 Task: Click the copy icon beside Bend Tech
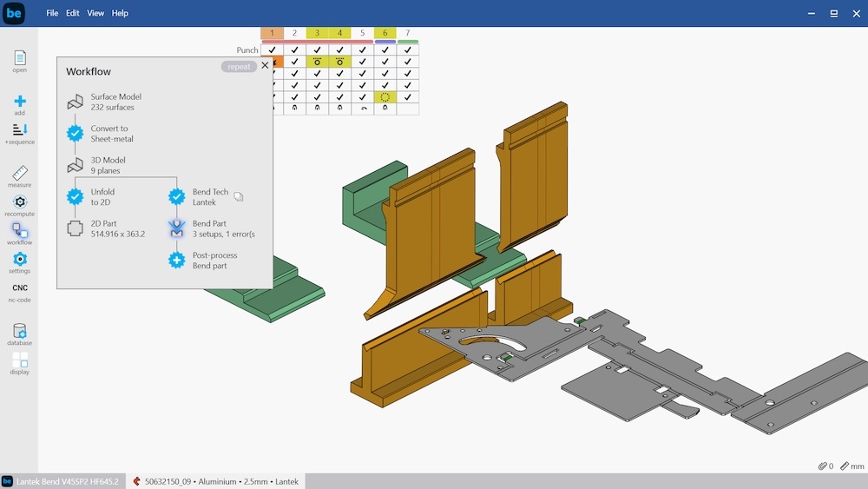(239, 196)
